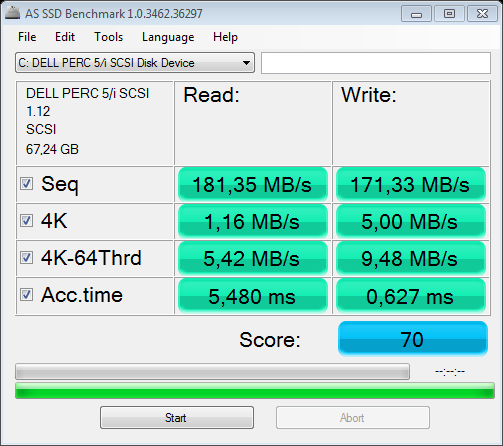Screen dimensions: 503x446
Task: Select the C: DELL PERC 5/i drive combo box
Action: coord(135,63)
